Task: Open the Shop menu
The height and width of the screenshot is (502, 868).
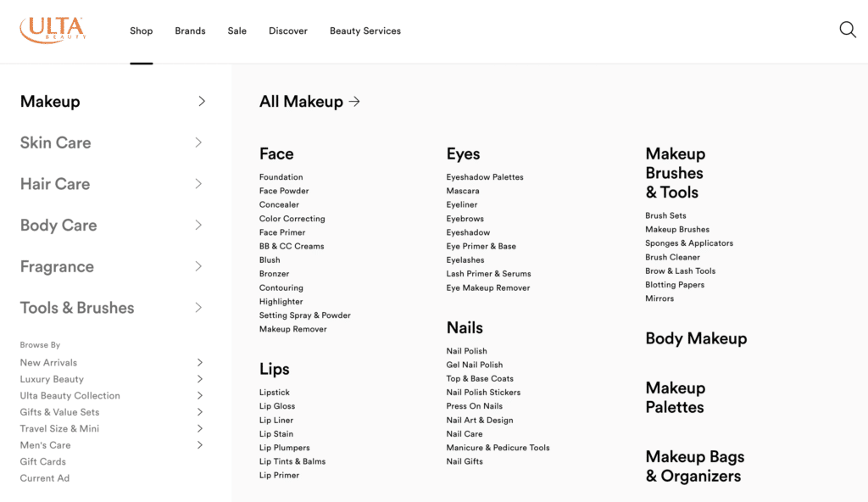Action: tap(141, 31)
